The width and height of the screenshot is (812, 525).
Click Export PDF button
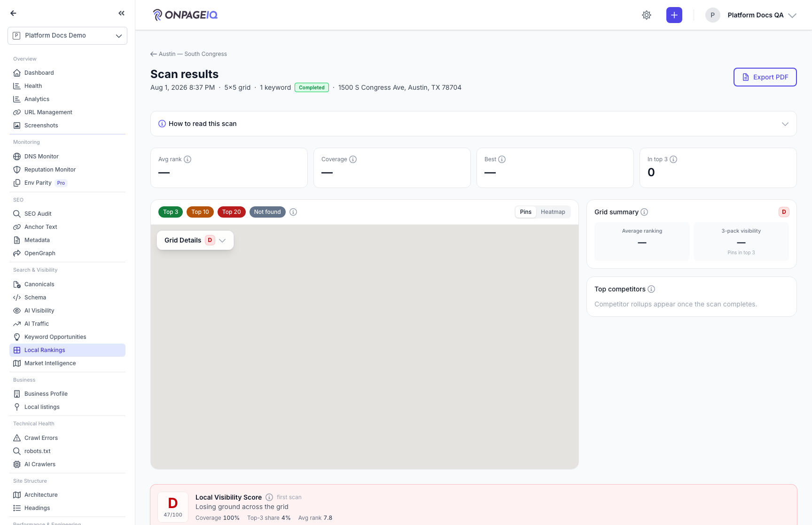pyautogui.click(x=765, y=77)
